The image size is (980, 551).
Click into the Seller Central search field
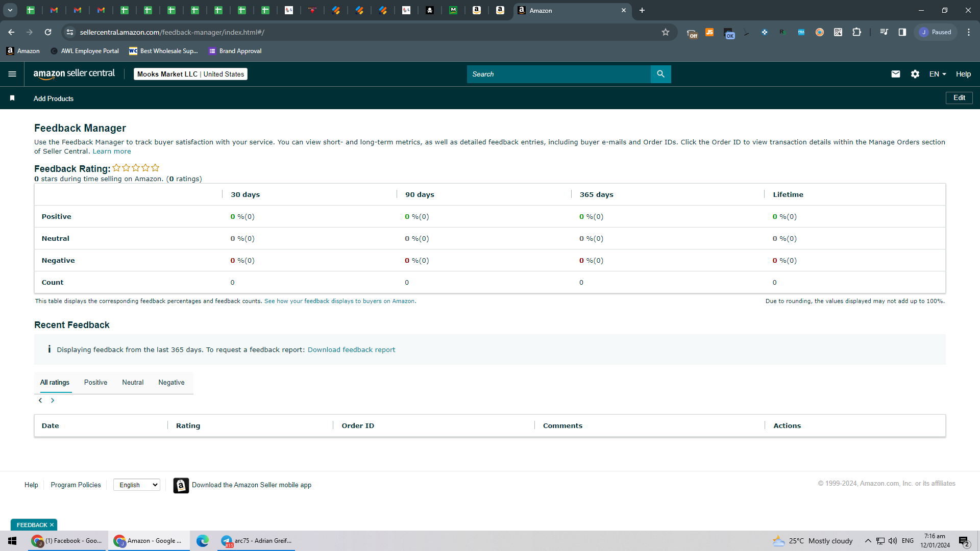pyautogui.click(x=559, y=74)
